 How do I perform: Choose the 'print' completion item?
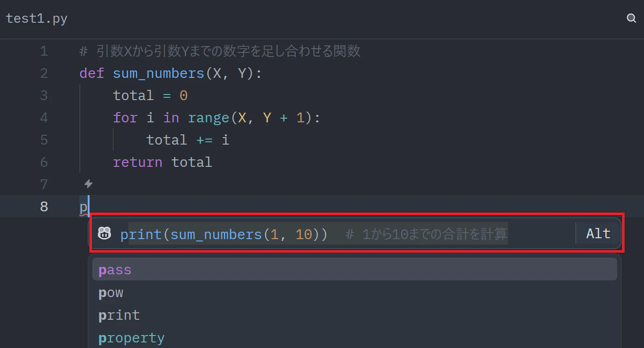coord(354,315)
